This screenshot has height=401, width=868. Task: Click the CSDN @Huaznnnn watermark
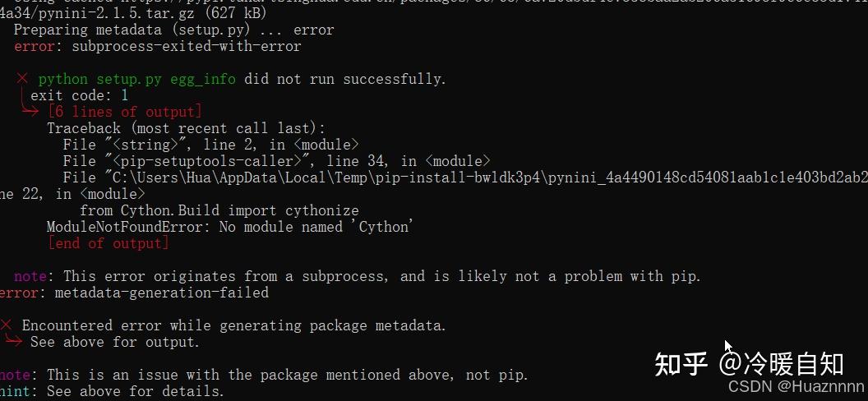(x=796, y=386)
